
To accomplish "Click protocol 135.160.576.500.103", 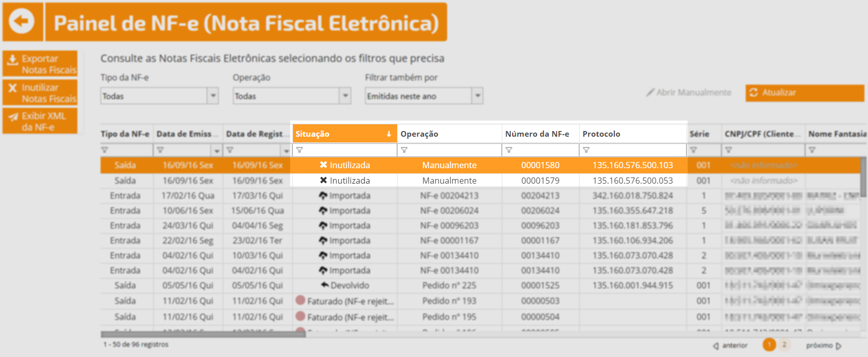I will pyautogui.click(x=633, y=165).
